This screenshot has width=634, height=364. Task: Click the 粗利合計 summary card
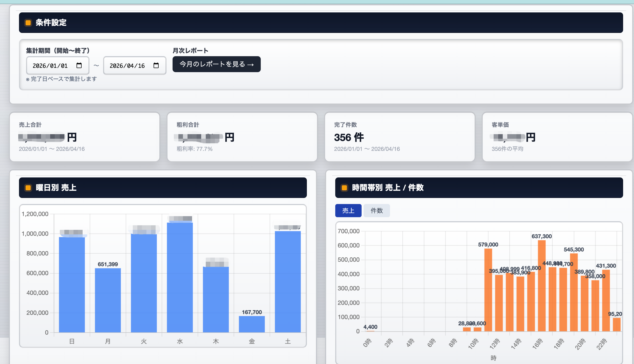[x=242, y=137]
